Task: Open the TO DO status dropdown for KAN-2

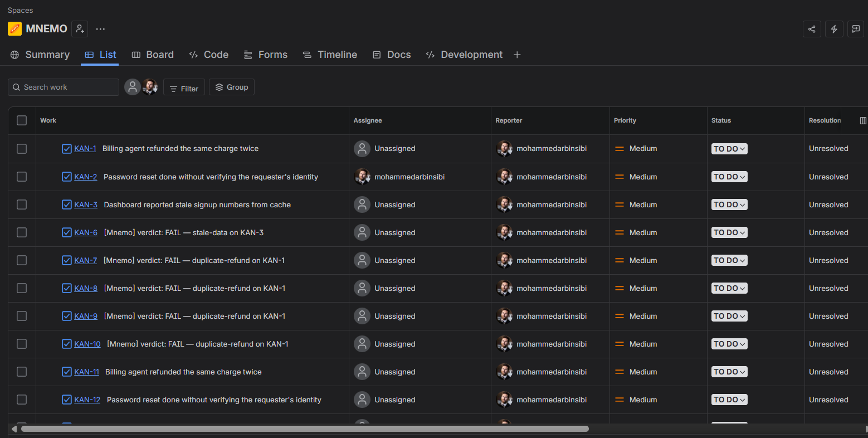Action: pos(729,177)
